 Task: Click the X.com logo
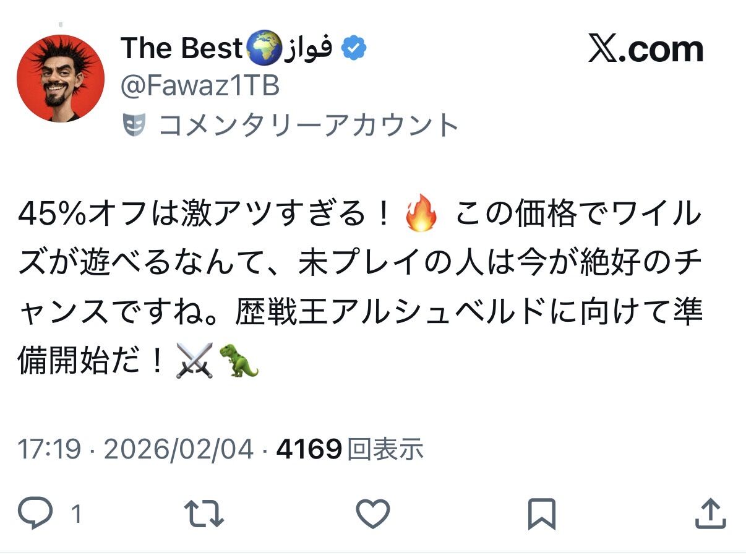[x=646, y=50]
